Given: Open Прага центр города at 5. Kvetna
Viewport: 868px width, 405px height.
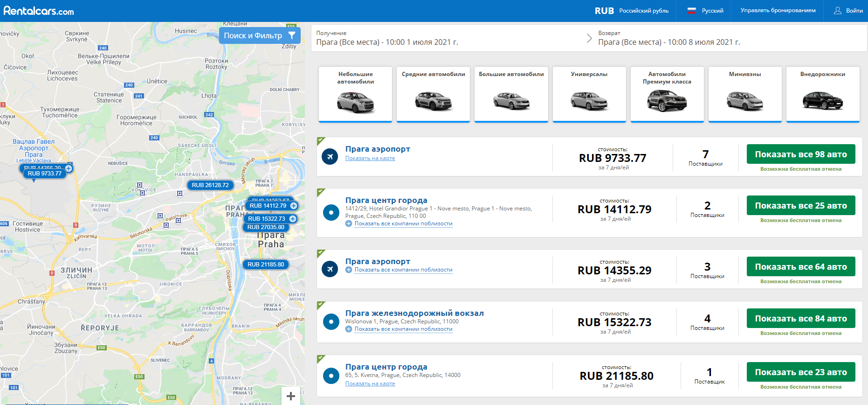Looking at the screenshot, I should [x=386, y=367].
